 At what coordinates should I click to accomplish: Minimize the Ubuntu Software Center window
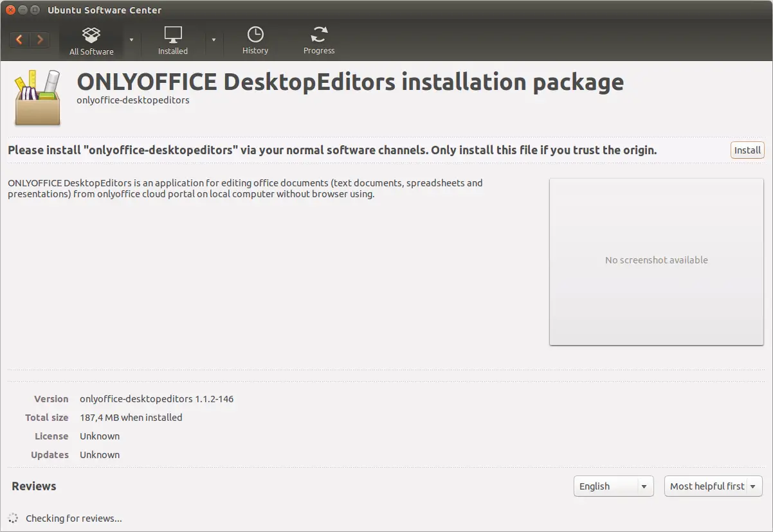(23, 10)
